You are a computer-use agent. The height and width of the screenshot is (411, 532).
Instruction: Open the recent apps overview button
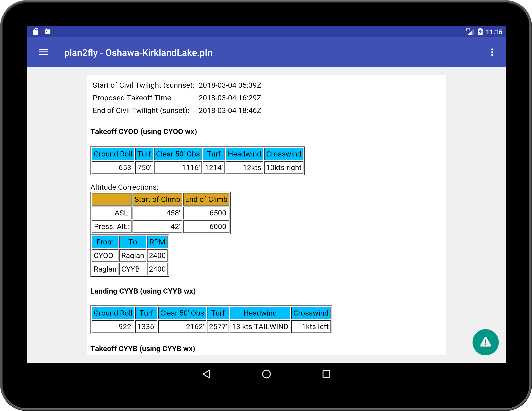[x=326, y=374]
